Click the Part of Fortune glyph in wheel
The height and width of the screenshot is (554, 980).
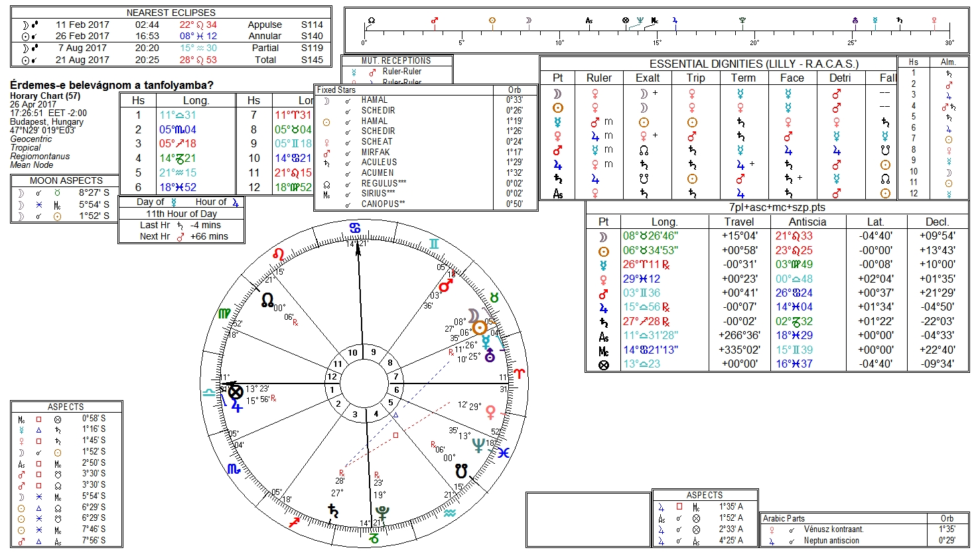[236, 391]
